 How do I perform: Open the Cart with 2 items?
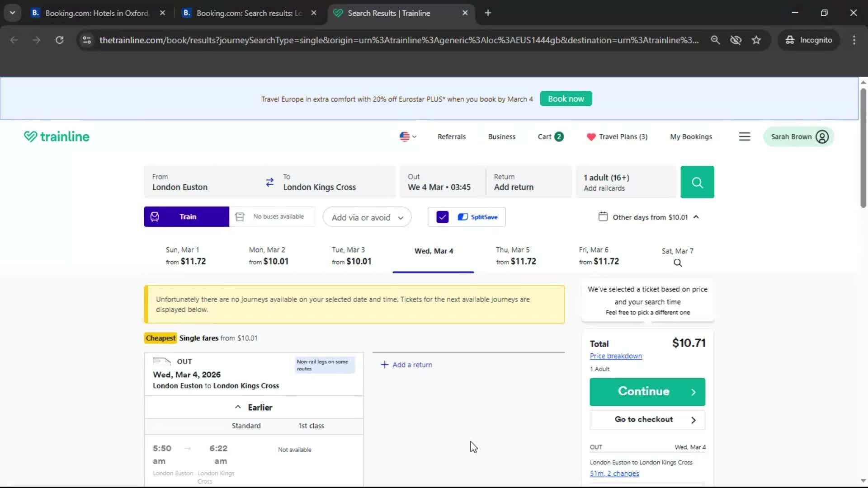point(550,136)
